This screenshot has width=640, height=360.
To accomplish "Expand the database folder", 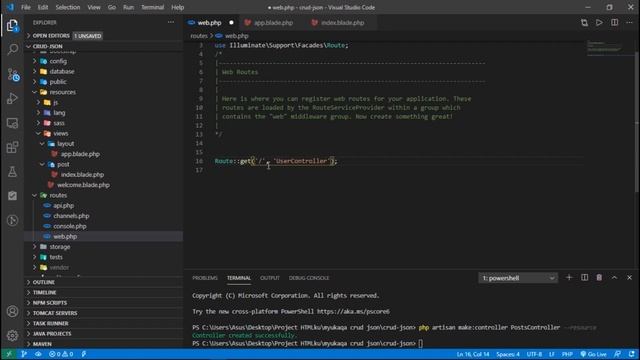I will pos(61,71).
